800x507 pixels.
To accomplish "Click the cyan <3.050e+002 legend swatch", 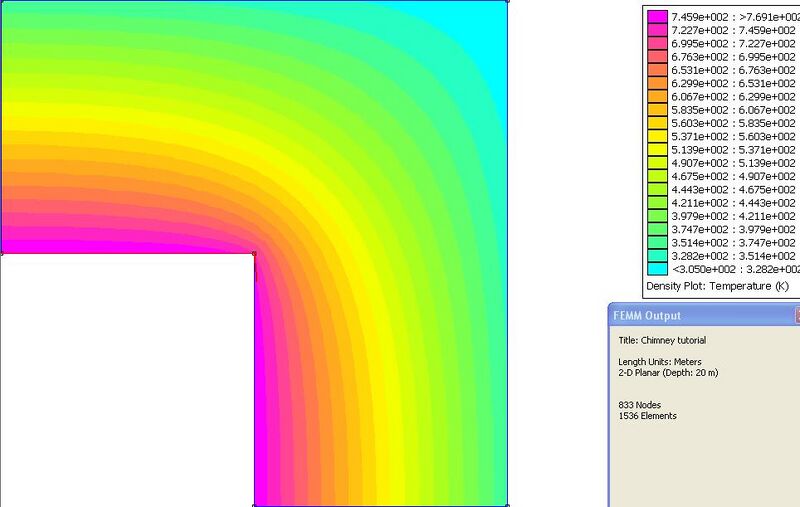I will click(657, 269).
